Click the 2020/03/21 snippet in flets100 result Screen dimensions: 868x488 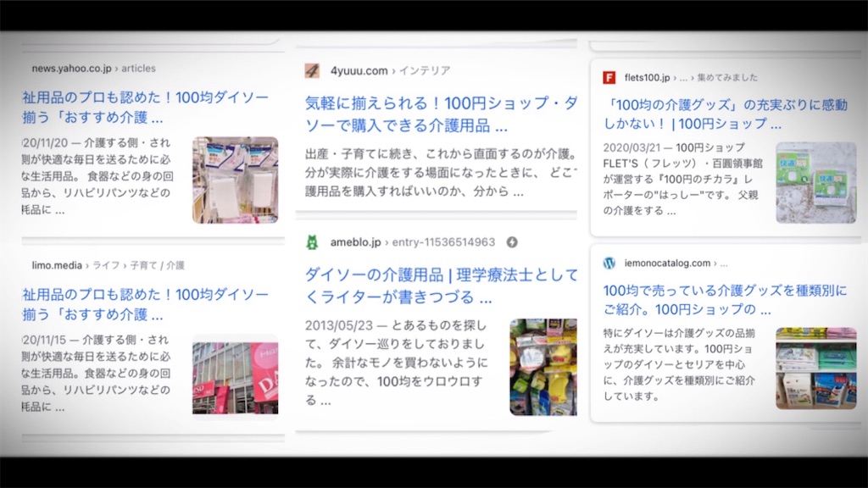point(682,179)
